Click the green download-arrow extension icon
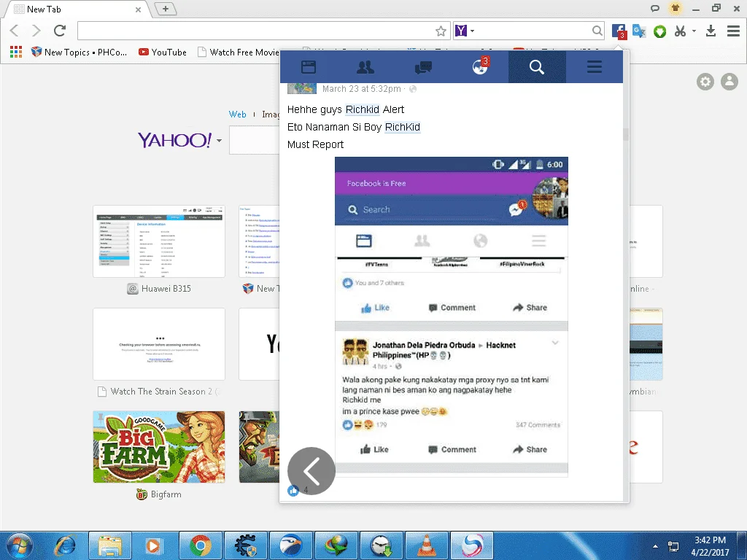The height and width of the screenshot is (560, 747). (659, 31)
